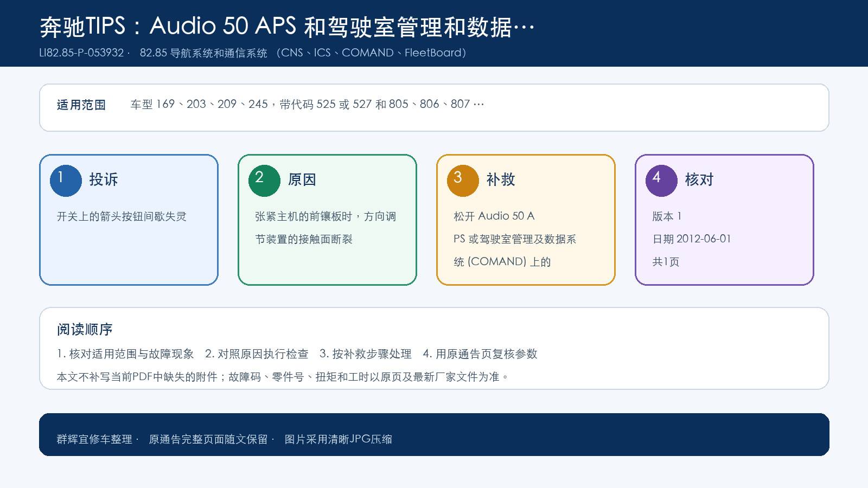Click text 节装置的接触面断裂
Image resolution: width=868 pixels, height=488 pixels.
click(304, 239)
